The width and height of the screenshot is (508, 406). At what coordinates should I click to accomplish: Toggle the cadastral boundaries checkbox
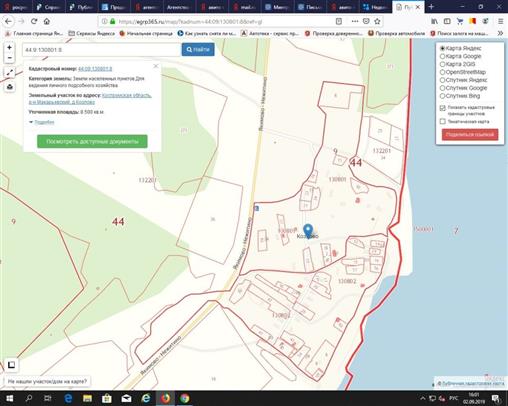(443, 108)
